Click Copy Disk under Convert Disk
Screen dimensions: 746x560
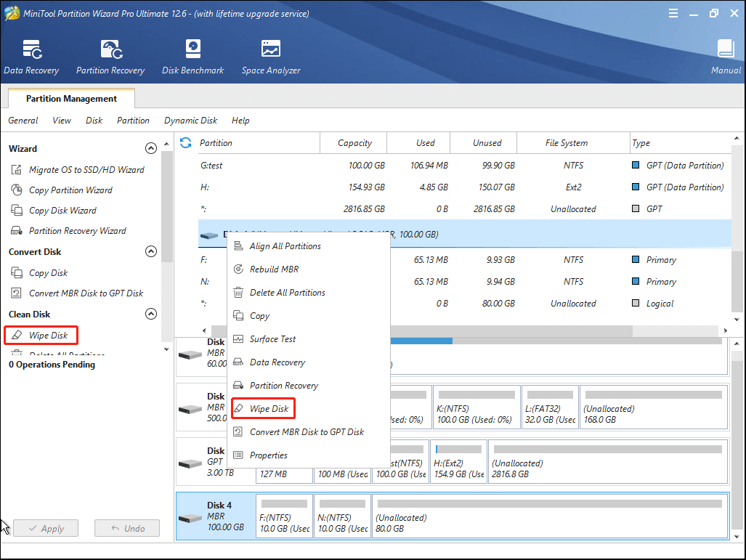tap(39, 273)
